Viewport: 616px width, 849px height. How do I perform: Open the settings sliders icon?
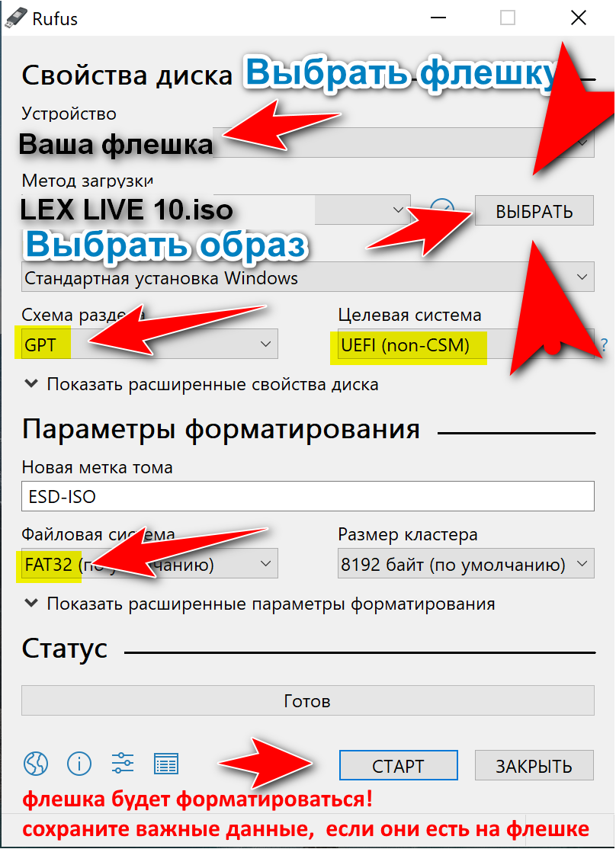(x=123, y=764)
